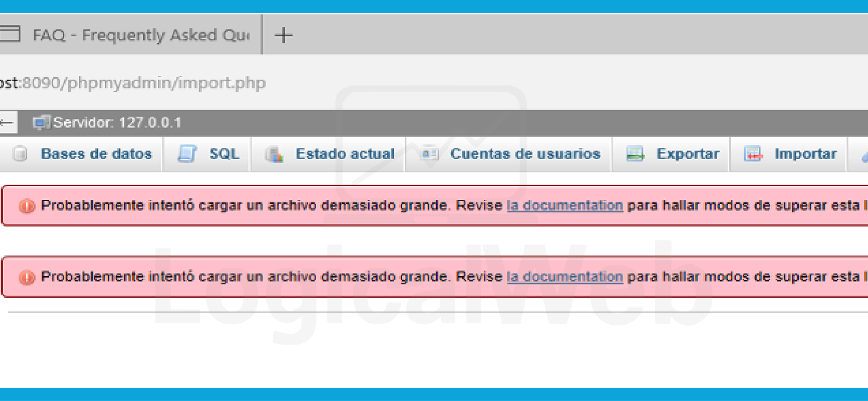This screenshot has height=401, width=868.
Task: Open the Cuentas de usuarios tab
Action: coord(525,154)
